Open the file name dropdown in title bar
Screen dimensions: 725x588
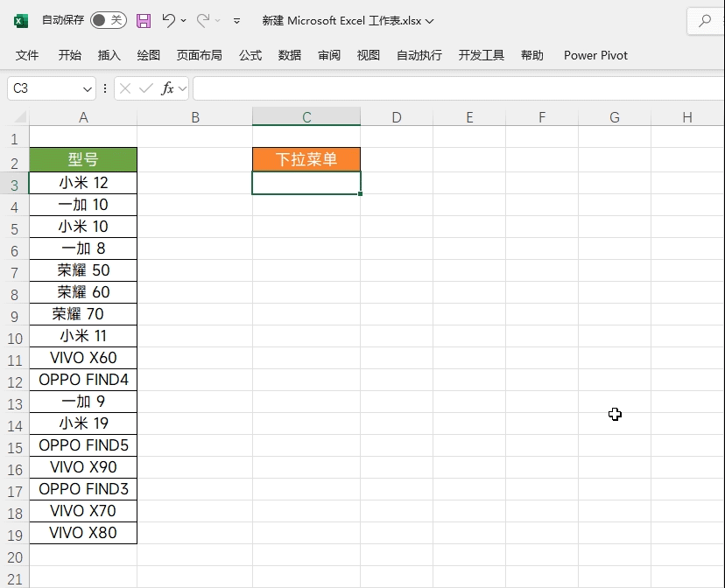(x=430, y=21)
